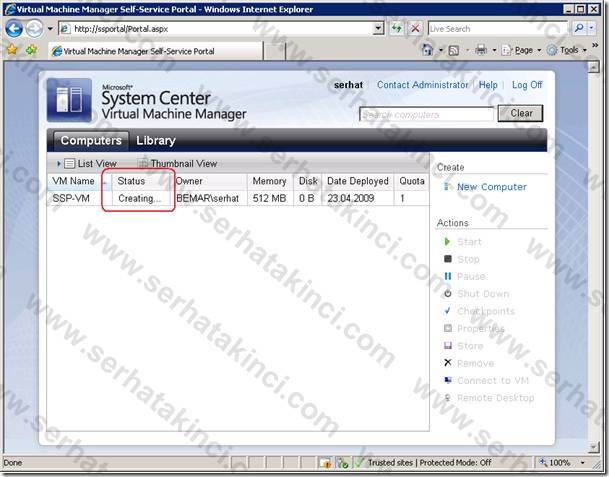Open the Help link
609x477 pixels.
pos(488,85)
